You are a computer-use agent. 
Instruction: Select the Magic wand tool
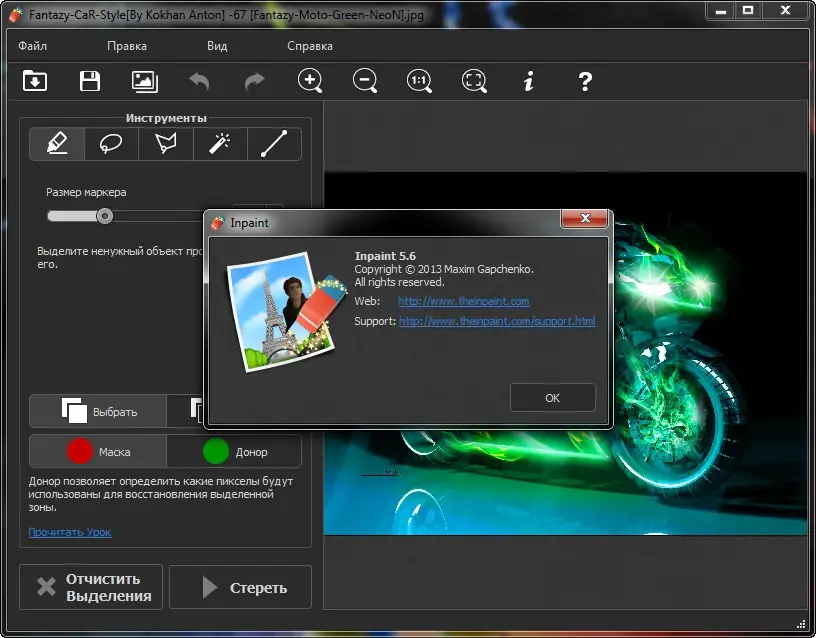220,144
